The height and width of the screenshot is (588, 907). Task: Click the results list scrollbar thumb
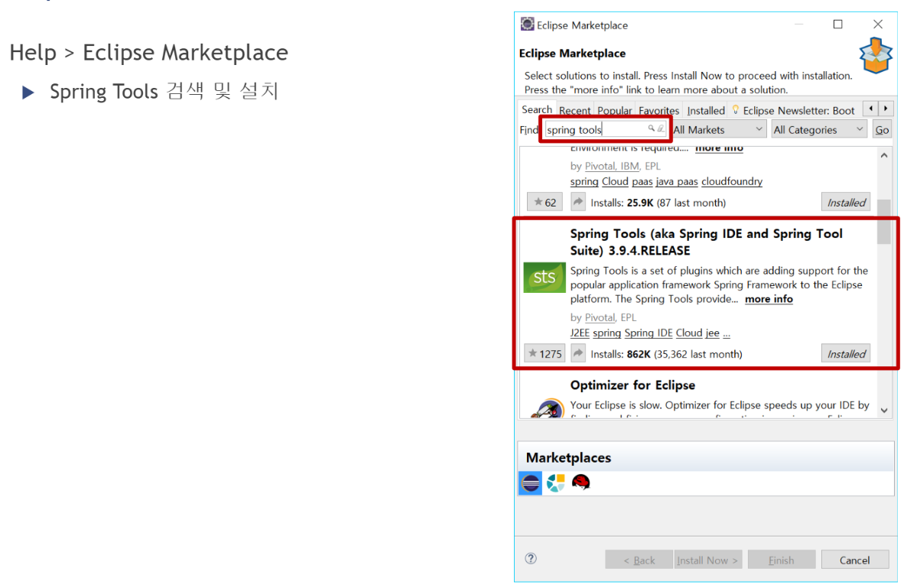[x=884, y=222]
